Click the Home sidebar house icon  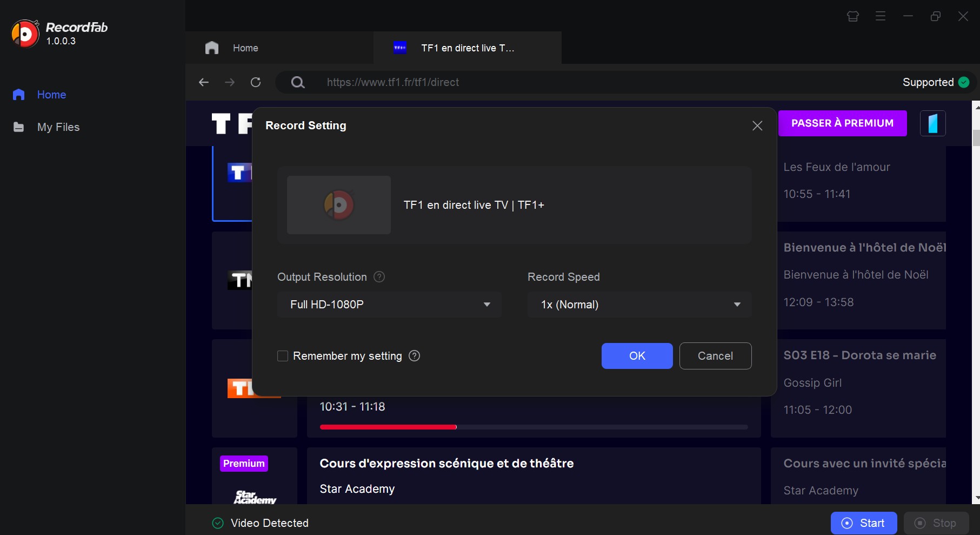[x=18, y=95]
